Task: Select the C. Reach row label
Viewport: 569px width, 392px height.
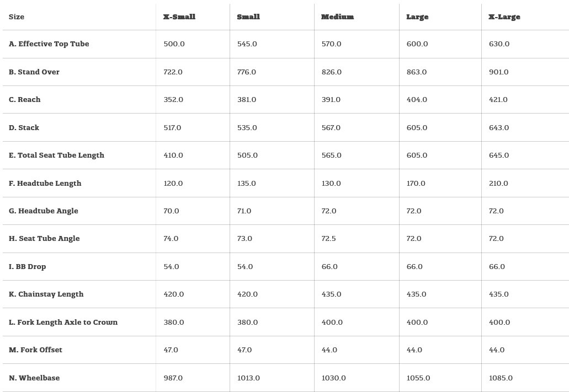Action: click(25, 100)
